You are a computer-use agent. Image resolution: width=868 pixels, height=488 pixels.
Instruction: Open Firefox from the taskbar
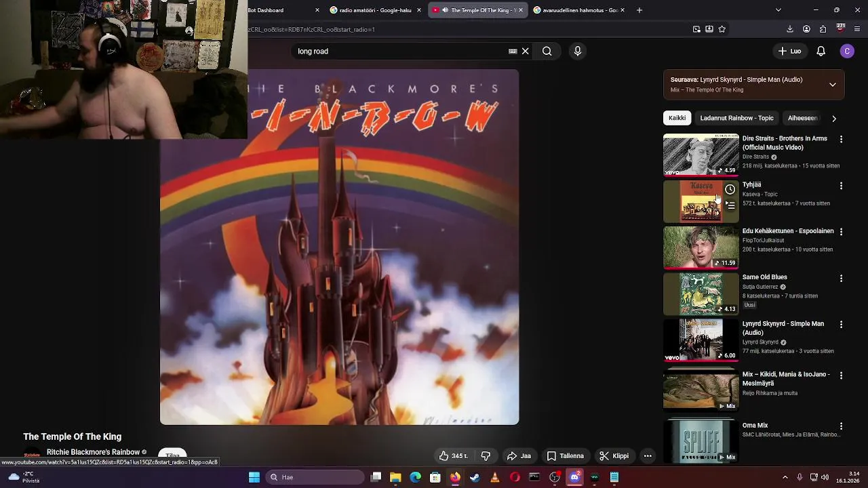[455, 477]
